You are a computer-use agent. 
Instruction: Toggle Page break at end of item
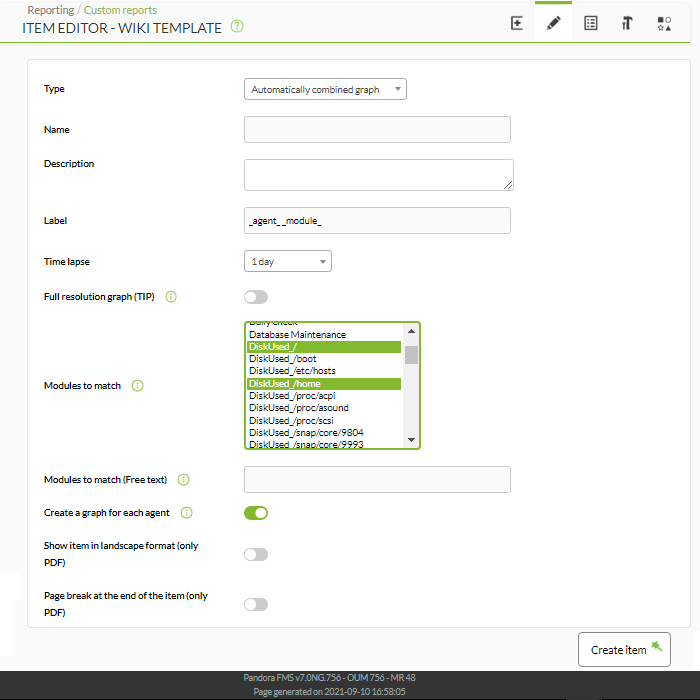tap(256, 604)
